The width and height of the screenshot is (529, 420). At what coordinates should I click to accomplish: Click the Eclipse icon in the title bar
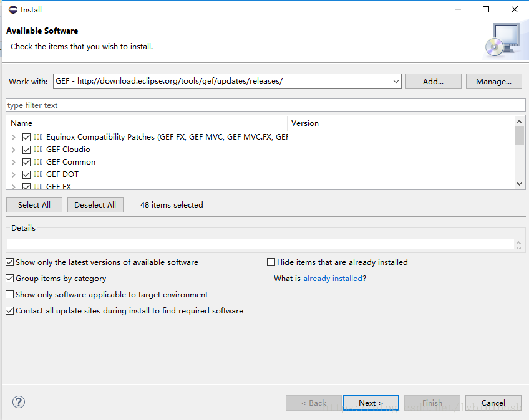coord(13,10)
